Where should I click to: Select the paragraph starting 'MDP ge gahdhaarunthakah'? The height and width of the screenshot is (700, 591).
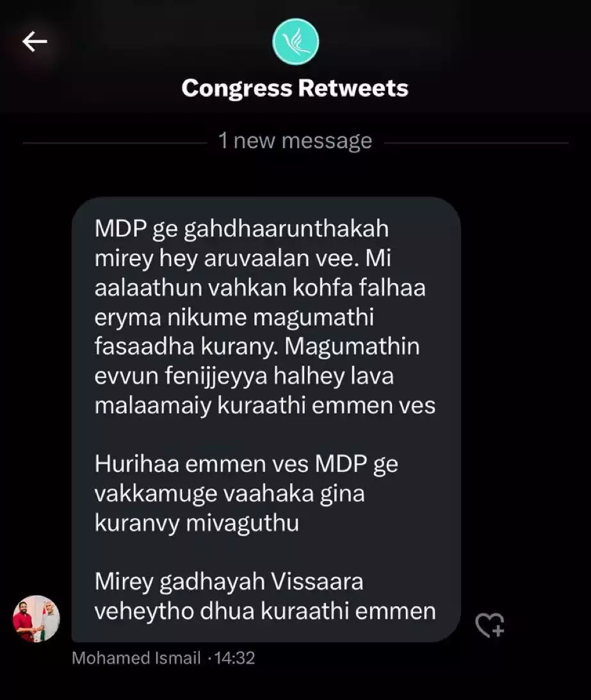[265, 317]
